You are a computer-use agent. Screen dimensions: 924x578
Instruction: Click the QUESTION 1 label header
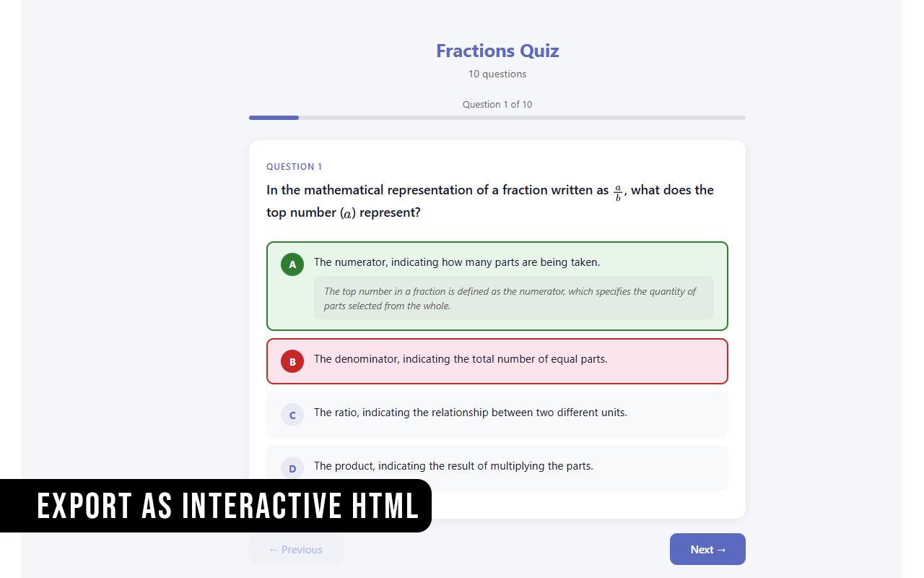(294, 166)
